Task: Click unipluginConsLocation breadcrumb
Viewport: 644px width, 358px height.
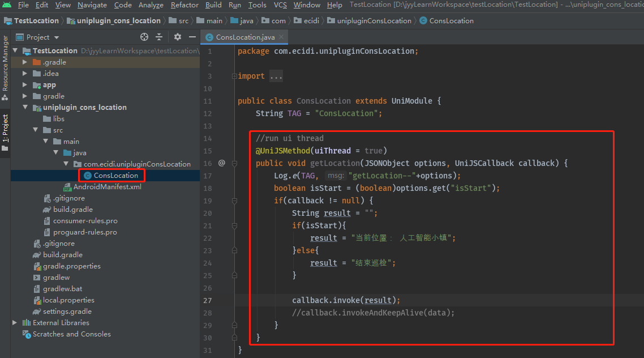Action: 369,21
